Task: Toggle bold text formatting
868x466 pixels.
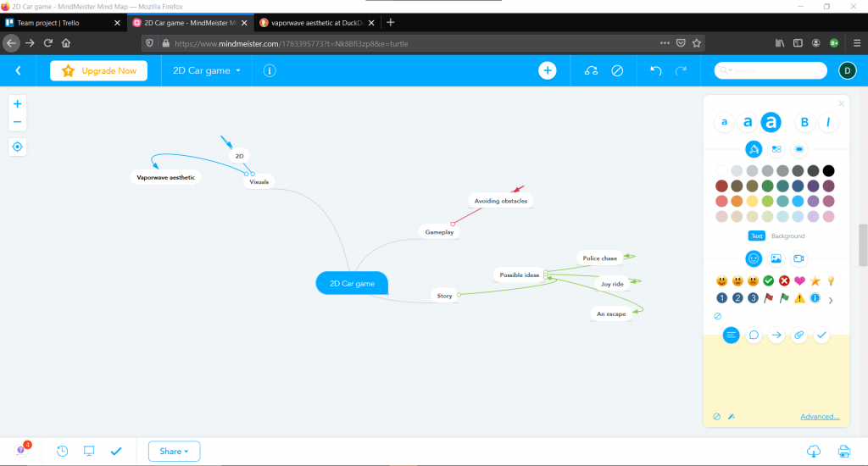Action: [x=804, y=123]
